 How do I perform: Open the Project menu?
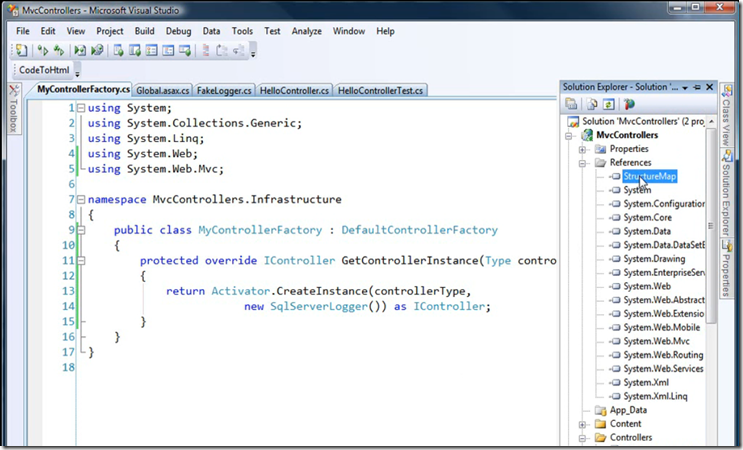(110, 31)
